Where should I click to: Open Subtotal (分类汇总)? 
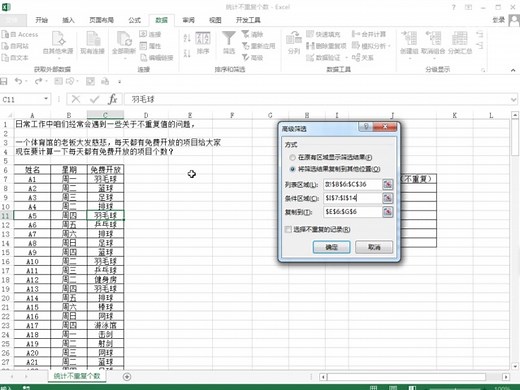coord(460,43)
